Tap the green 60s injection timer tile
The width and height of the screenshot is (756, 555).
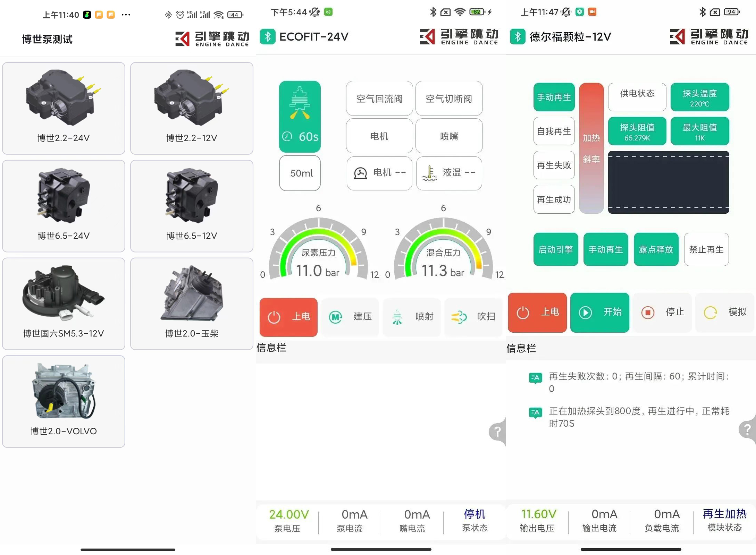tap(300, 117)
